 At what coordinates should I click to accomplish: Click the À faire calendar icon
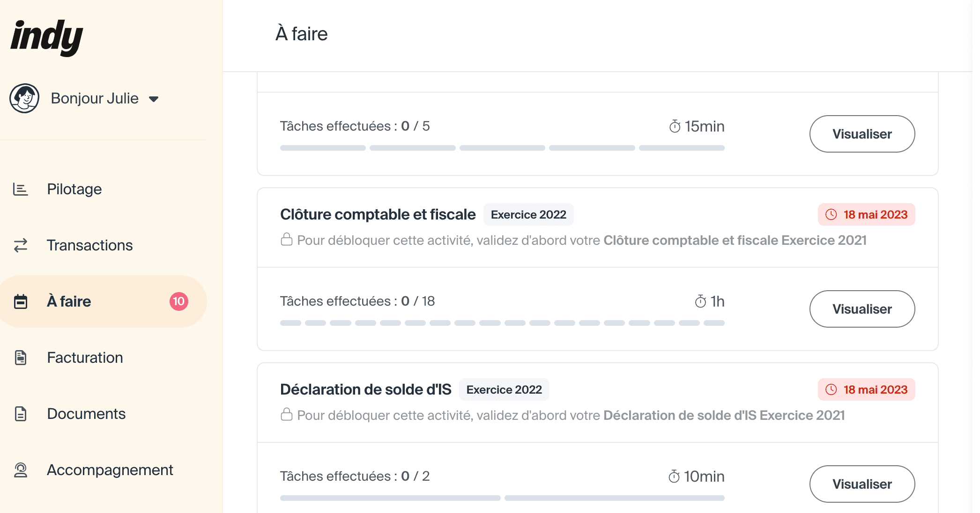[21, 301]
